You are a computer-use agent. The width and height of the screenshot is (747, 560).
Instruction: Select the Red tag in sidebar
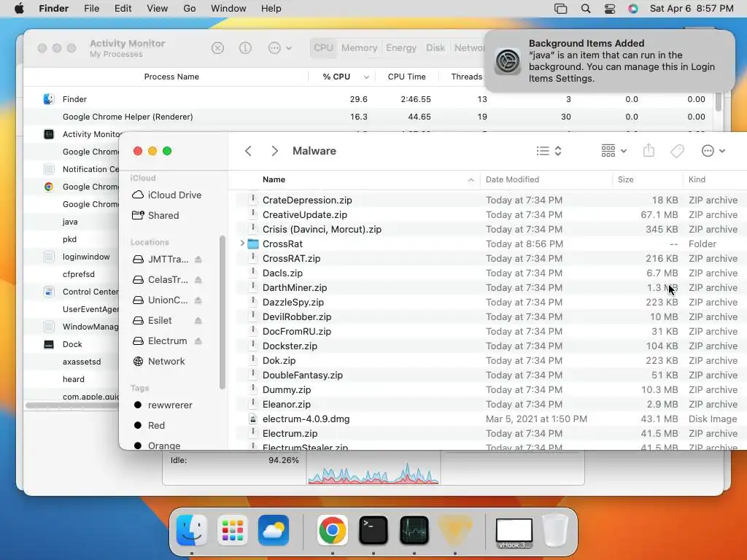[149, 426]
